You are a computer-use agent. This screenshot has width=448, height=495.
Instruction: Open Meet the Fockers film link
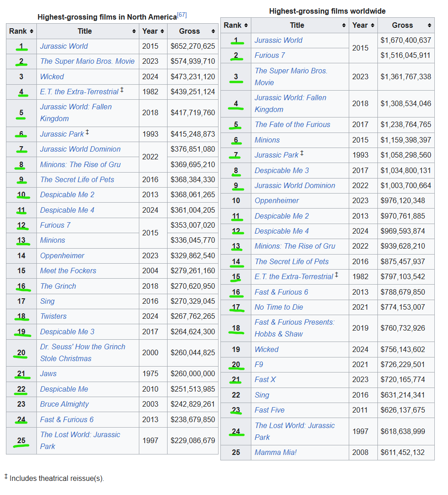pos(68,271)
